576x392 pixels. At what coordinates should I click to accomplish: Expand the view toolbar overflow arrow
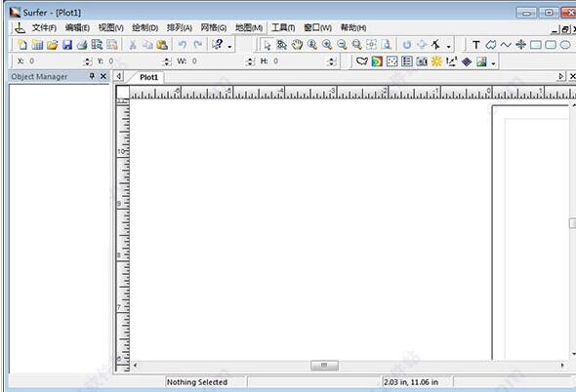point(448,47)
